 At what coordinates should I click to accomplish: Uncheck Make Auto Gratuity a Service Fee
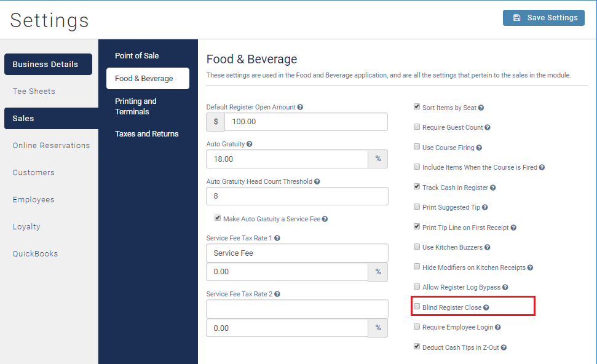(218, 218)
